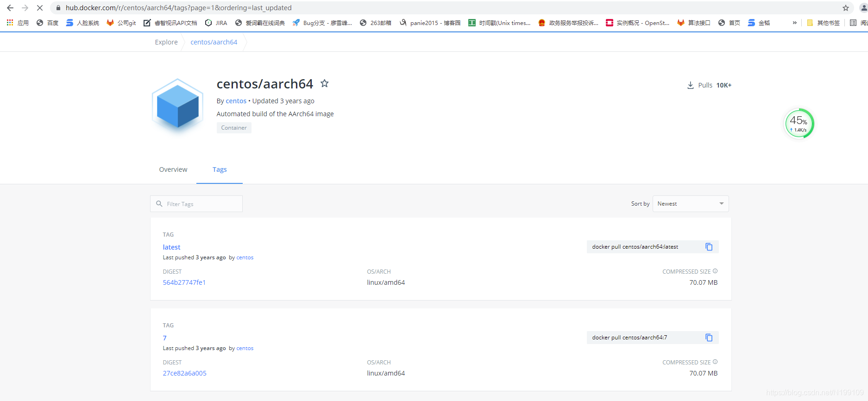The height and width of the screenshot is (401, 868).
Task: Click the docker pull centos/aarch64:latest text box
Action: coord(653,247)
